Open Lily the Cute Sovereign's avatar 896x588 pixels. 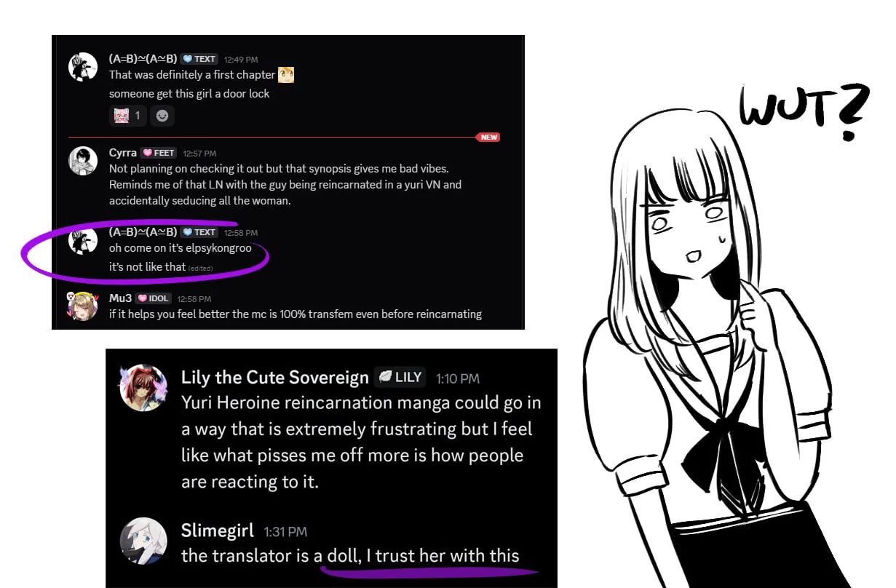143,389
